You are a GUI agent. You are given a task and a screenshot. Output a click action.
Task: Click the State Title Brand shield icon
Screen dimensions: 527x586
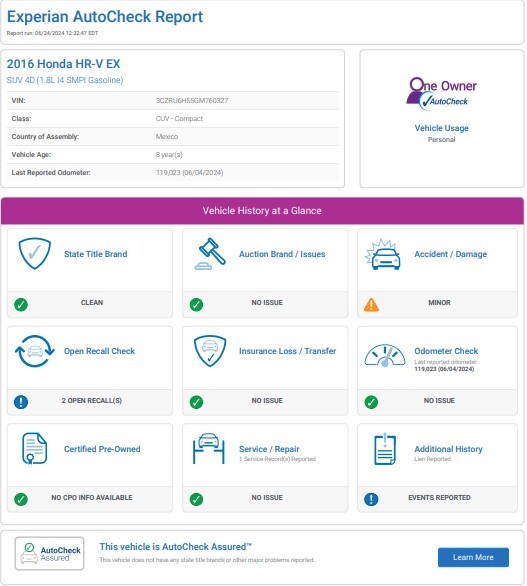[35, 254]
